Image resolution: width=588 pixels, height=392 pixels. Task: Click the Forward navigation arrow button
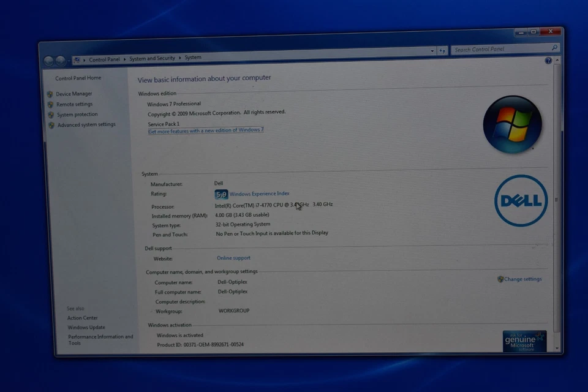(61, 61)
